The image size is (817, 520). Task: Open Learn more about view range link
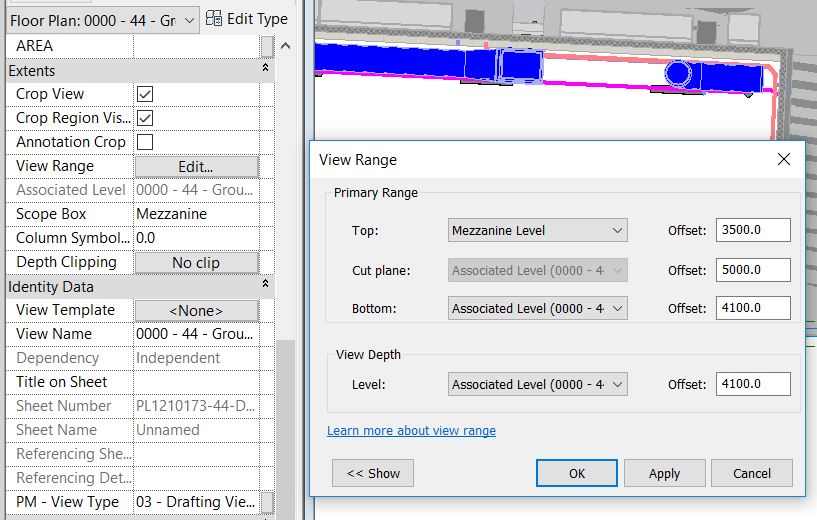coord(412,431)
